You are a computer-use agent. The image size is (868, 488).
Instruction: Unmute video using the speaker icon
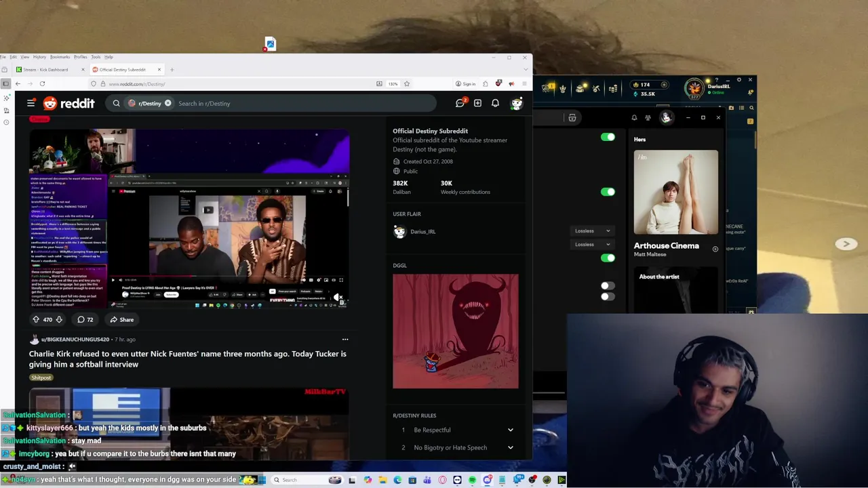click(x=338, y=297)
